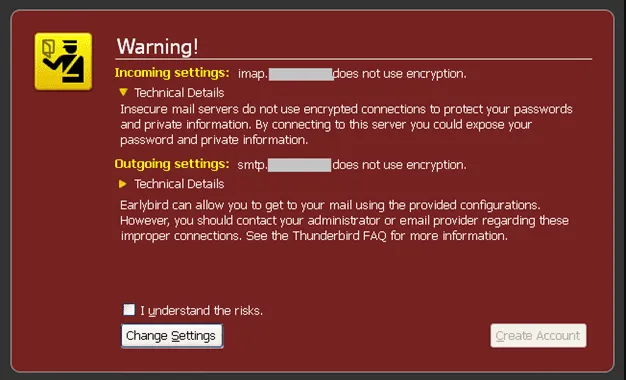Viewport: 626px width, 380px height.
Task: Collapse the incoming settings Technical Details triangle
Action: click(x=123, y=92)
